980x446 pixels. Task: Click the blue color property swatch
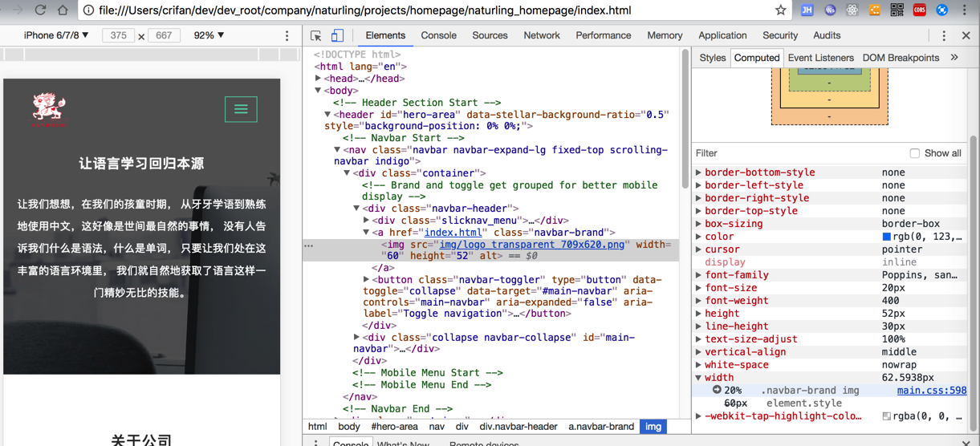[x=886, y=237]
